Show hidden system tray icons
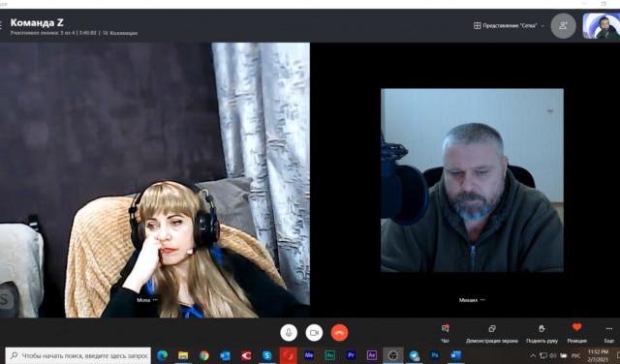Viewport: 620px width, 364px height. click(x=533, y=355)
